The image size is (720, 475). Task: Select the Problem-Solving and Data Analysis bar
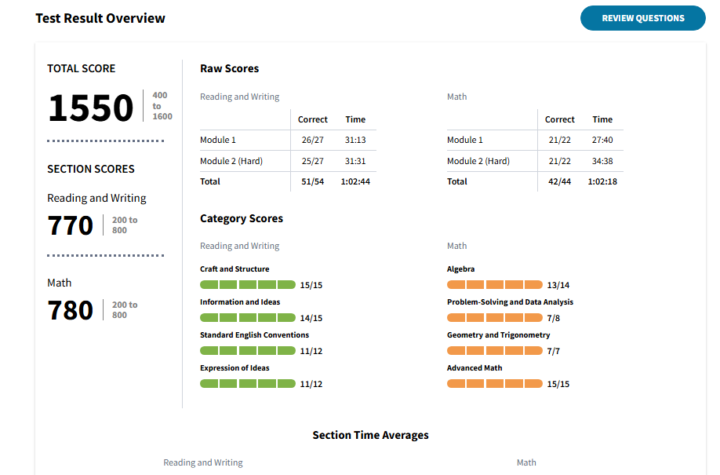[x=494, y=318]
